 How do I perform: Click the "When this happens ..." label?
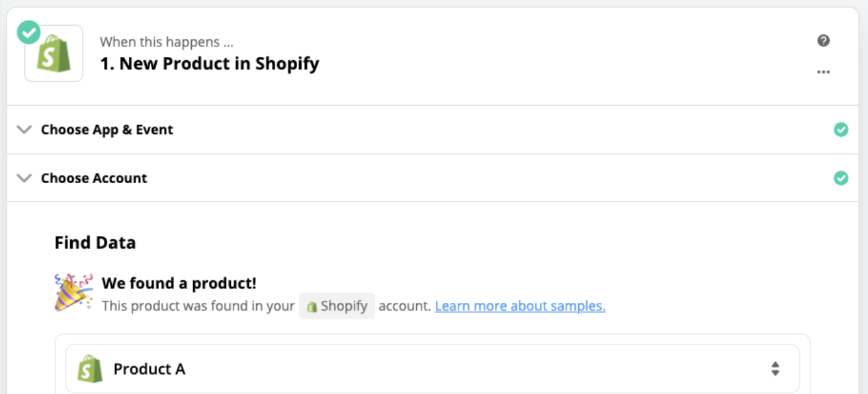[167, 42]
